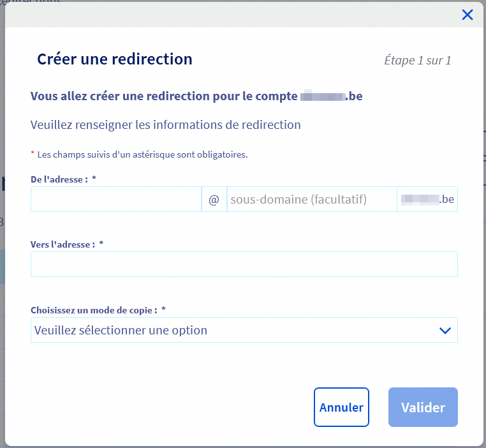
Task: Click the chevron arrow of copy mode selector
Action: [x=445, y=331]
